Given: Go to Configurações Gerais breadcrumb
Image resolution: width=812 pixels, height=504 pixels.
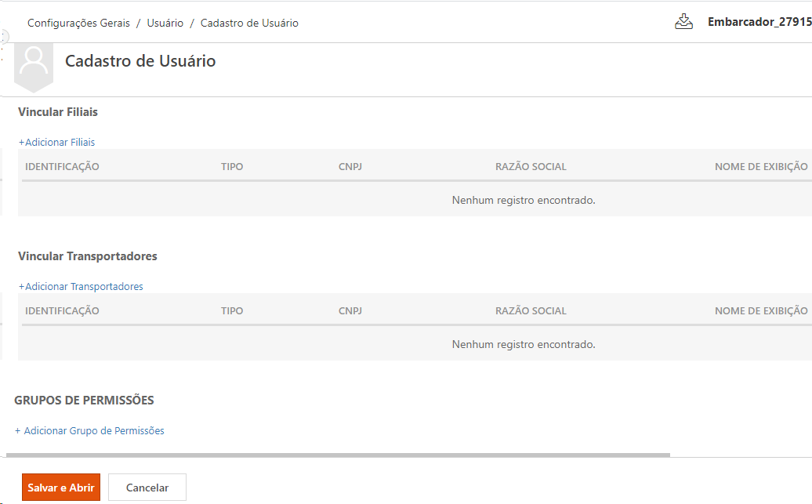Looking at the screenshot, I should [78, 23].
